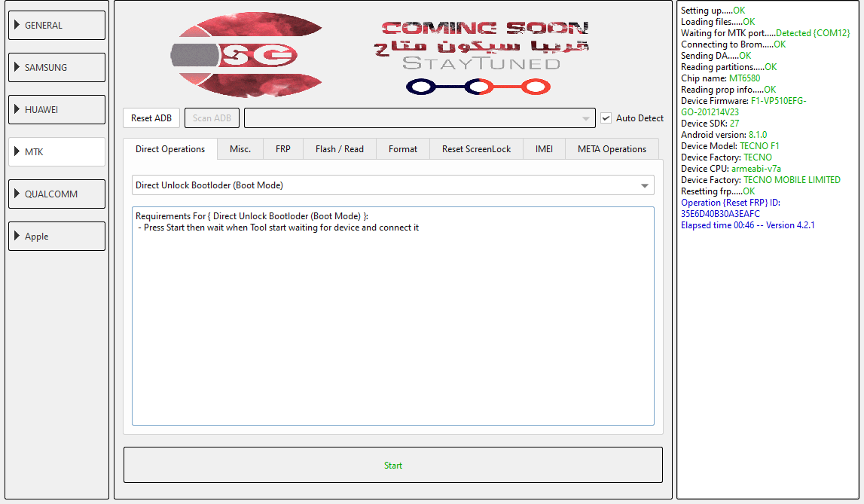The height and width of the screenshot is (504, 864).
Task: Open the Direct Unlock Bootloder operation dropdown
Action: pyautogui.click(x=393, y=185)
